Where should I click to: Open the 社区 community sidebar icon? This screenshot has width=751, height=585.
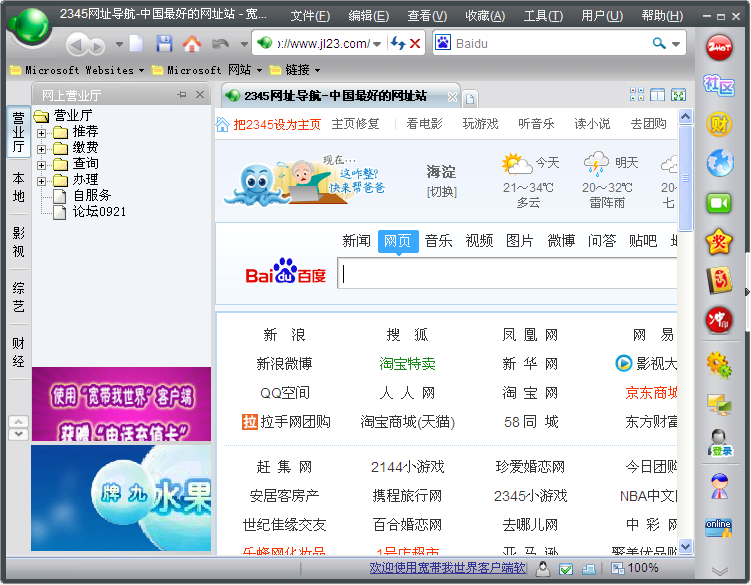(x=719, y=84)
